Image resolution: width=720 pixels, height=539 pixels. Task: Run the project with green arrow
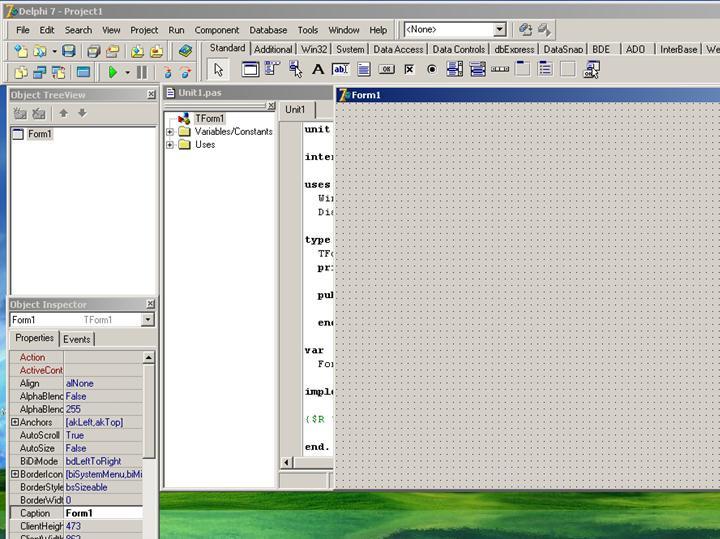click(112, 72)
